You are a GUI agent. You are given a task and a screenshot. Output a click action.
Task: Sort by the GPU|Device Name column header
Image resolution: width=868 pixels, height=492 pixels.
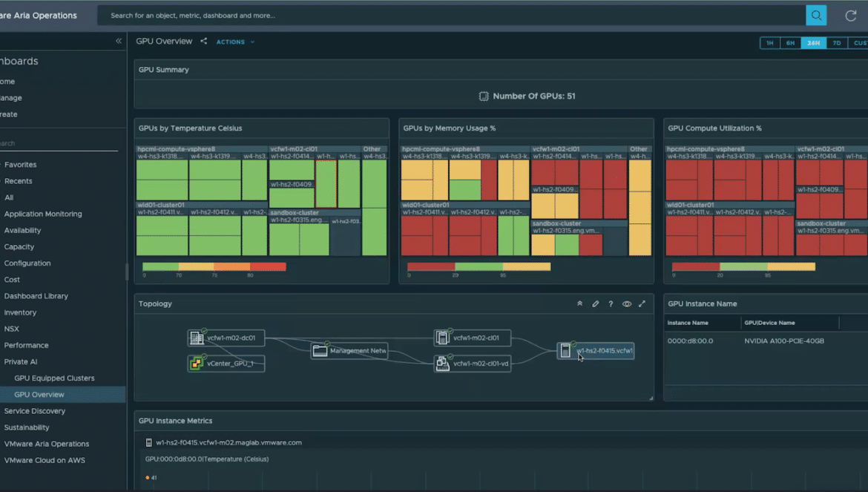point(769,323)
